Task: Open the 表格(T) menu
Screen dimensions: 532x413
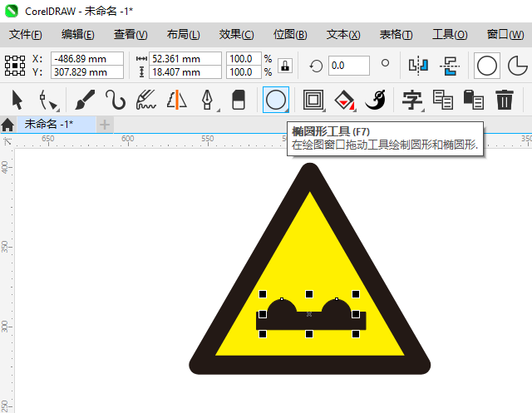Action: tap(396, 34)
